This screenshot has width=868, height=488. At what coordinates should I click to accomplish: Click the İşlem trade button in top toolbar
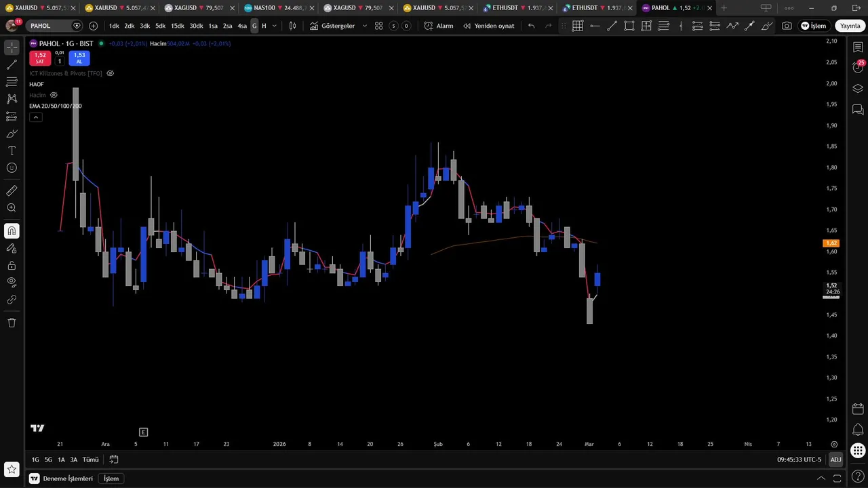[x=813, y=26]
